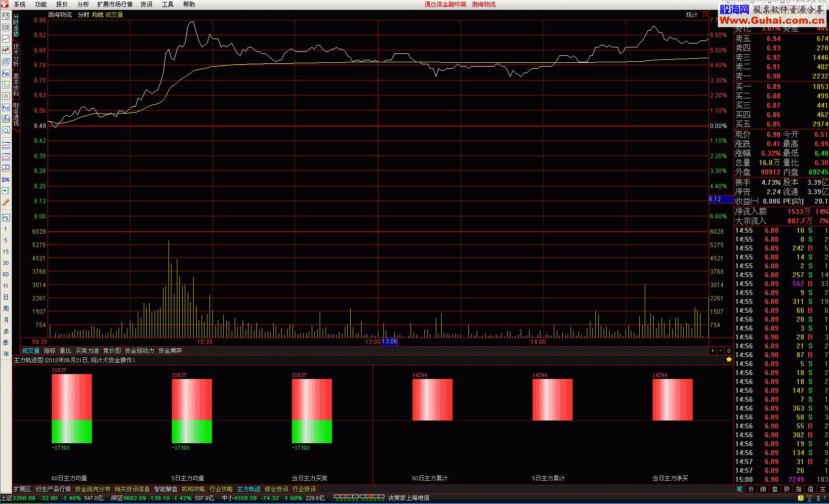The width and height of the screenshot is (829, 504).
Task: Click the folder tree icon below F10
Action: (6, 84)
